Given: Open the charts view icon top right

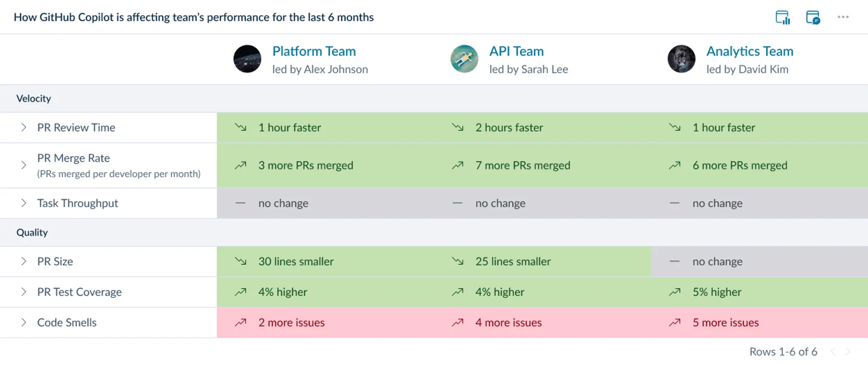Looking at the screenshot, I should 783,17.
